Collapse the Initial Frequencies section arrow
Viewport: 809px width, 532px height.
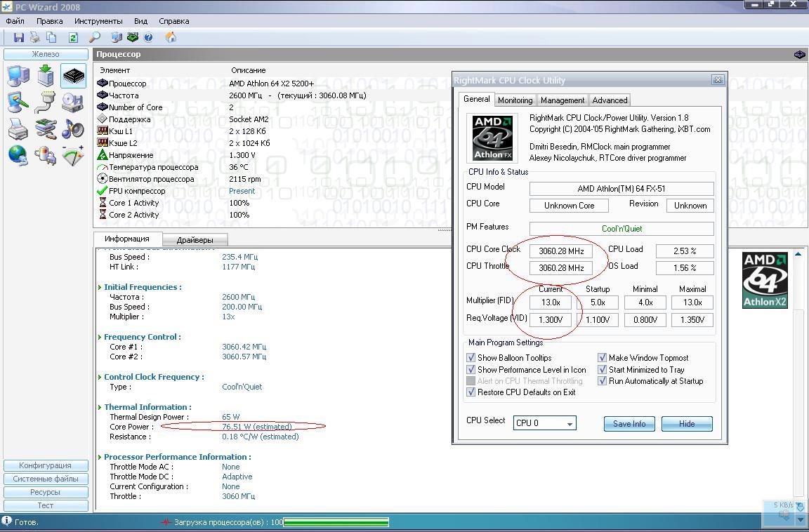(x=100, y=287)
